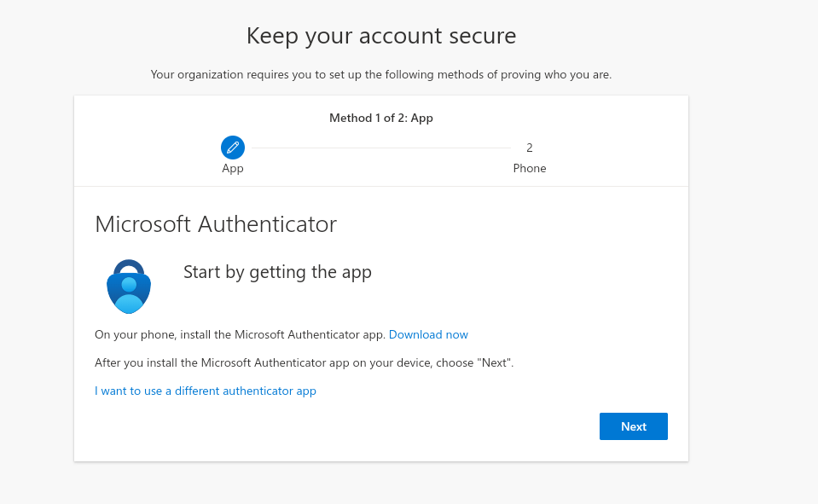Click the word Authenticator in the heading

[268, 224]
